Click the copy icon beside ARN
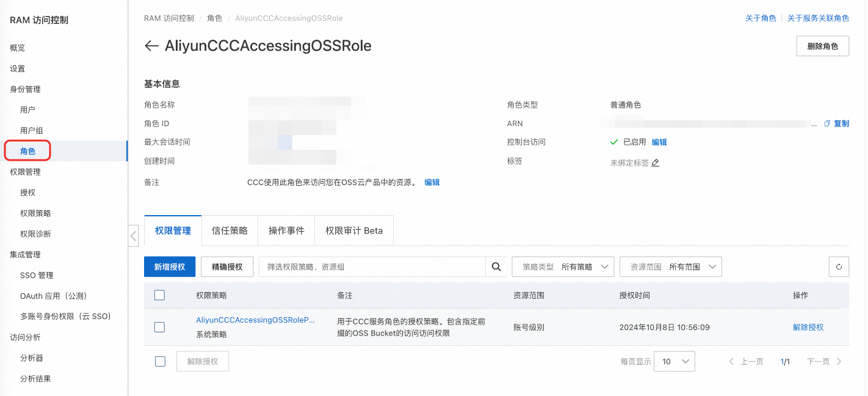Viewport: 868px width, 396px height. [827, 123]
